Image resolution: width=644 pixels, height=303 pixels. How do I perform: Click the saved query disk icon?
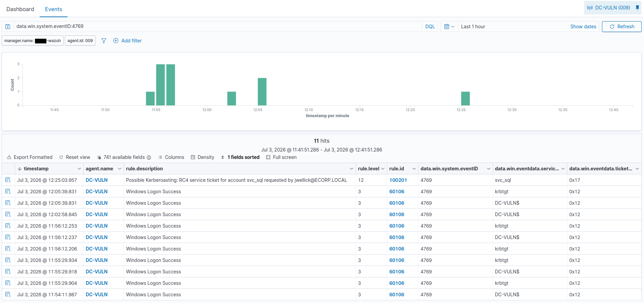8,27
